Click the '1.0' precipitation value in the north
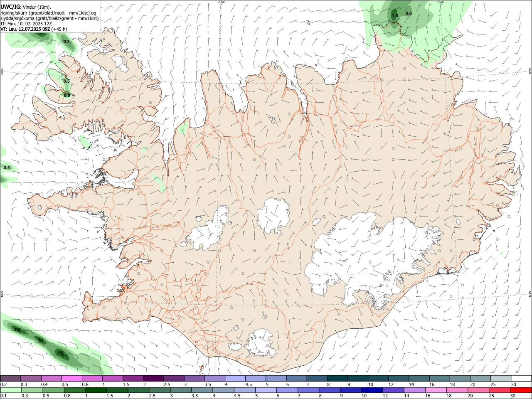 [395, 15]
